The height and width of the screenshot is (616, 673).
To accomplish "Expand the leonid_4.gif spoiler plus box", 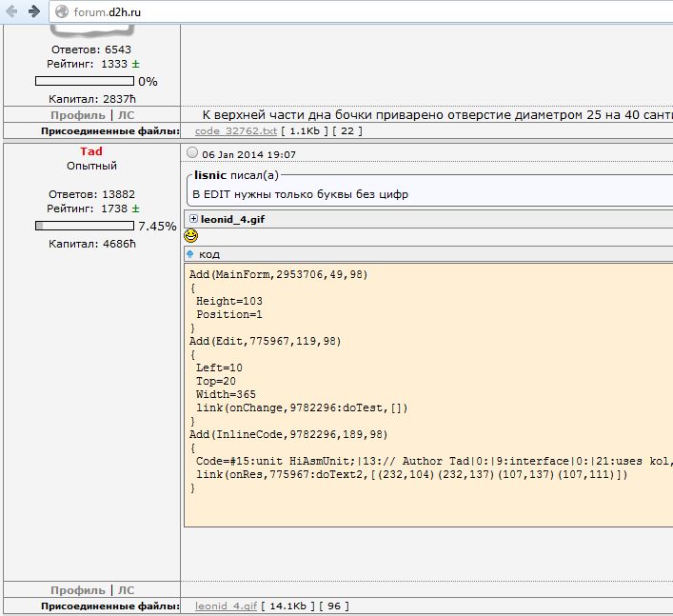I will point(194,218).
